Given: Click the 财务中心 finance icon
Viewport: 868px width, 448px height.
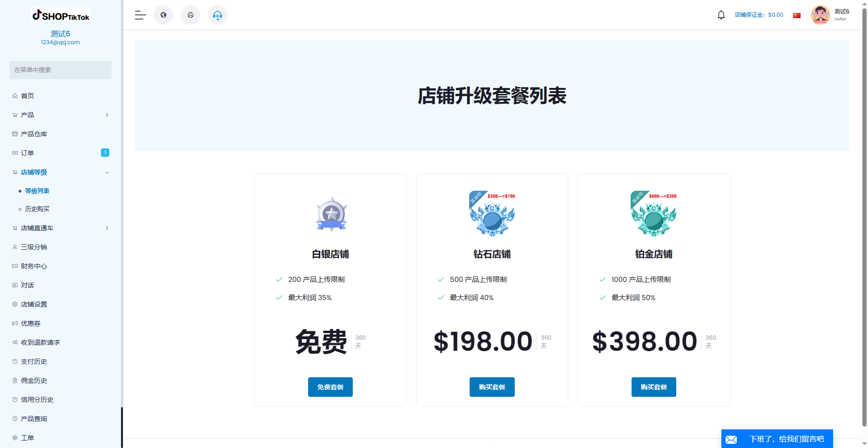Looking at the screenshot, I should [15, 266].
